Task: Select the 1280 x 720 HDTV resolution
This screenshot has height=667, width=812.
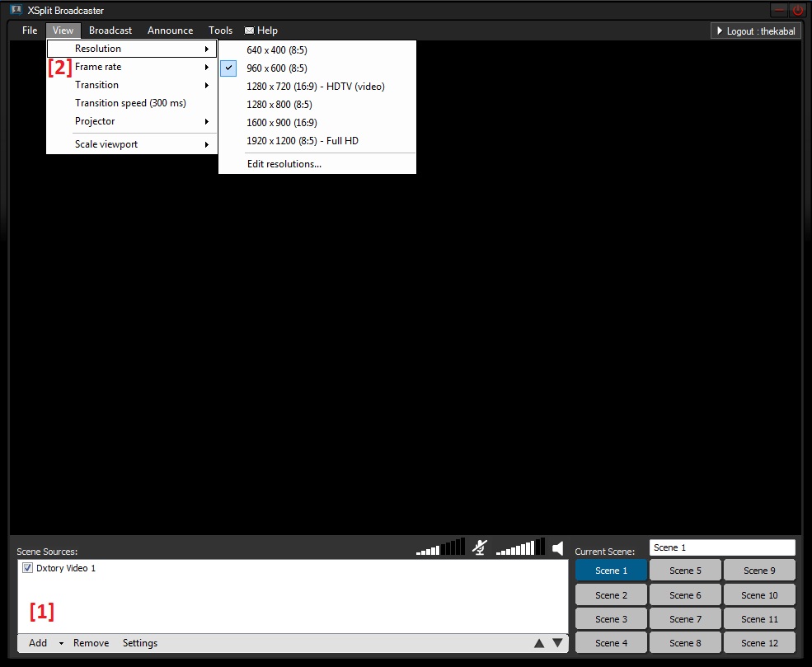Action: click(x=316, y=86)
